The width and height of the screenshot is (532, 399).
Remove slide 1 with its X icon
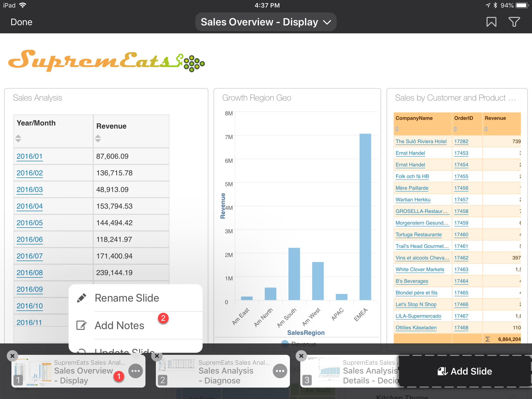point(12,356)
